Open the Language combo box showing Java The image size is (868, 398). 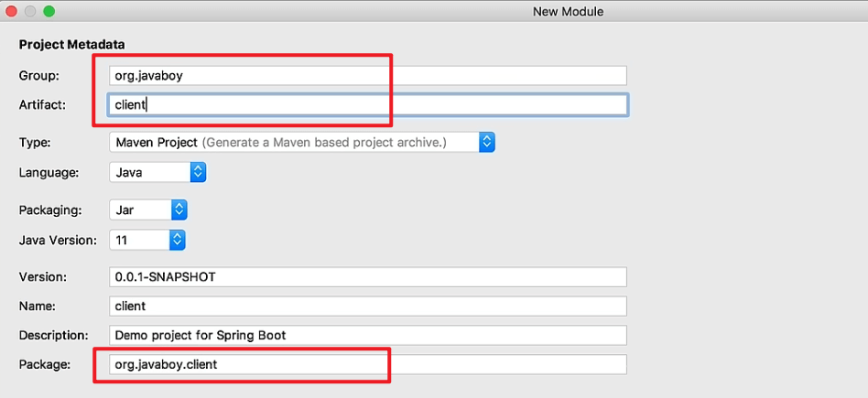pos(157,172)
